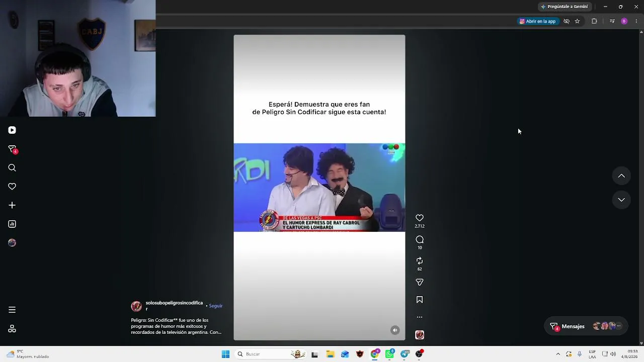Viewport: 644px width, 362px height.
Task: Open the floating Mensajes panel
Action: [x=585, y=326]
